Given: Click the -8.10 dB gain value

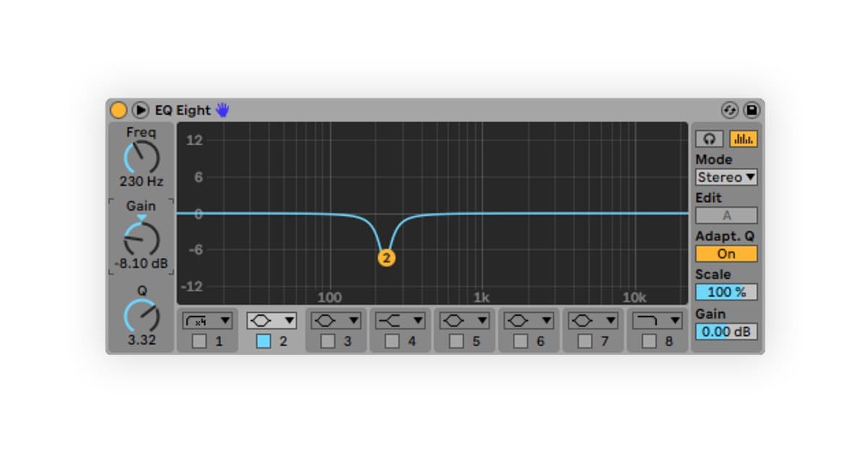Looking at the screenshot, I should pyautogui.click(x=141, y=263).
